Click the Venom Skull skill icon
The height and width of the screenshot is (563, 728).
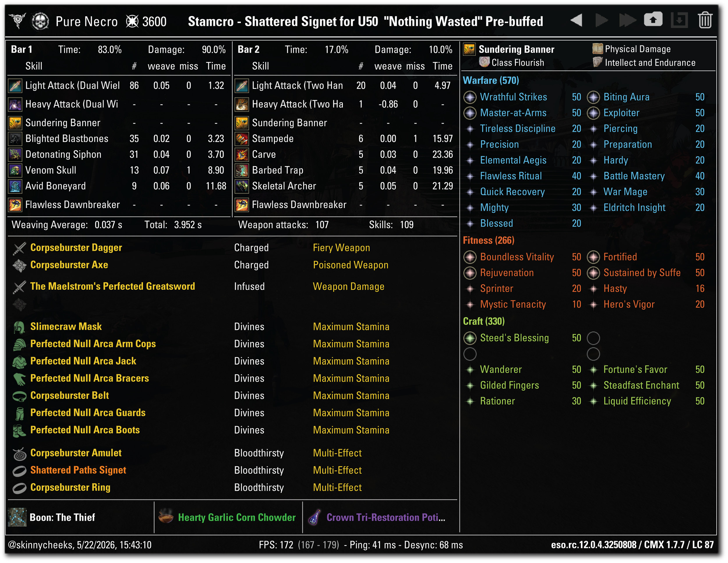pyautogui.click(x=15, y=170)
